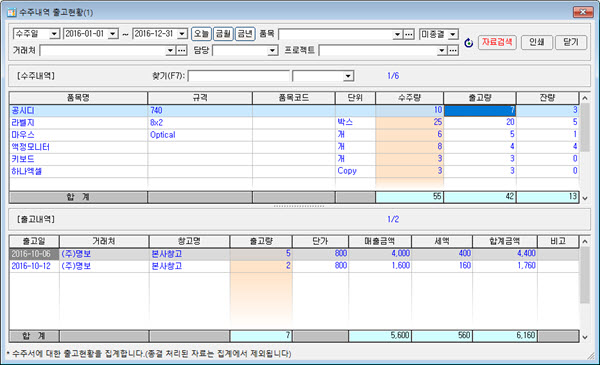The image size is (600, 365).
Task: Open the 프로젝트 lookup ellipsis button
Action: [453, 51]
